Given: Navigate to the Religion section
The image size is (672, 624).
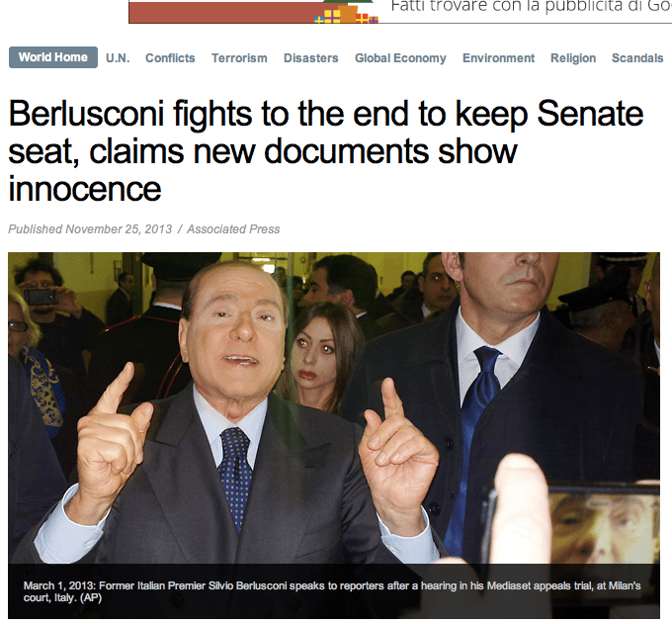Looking at the screenshot, I should click(x=573, y=58).
